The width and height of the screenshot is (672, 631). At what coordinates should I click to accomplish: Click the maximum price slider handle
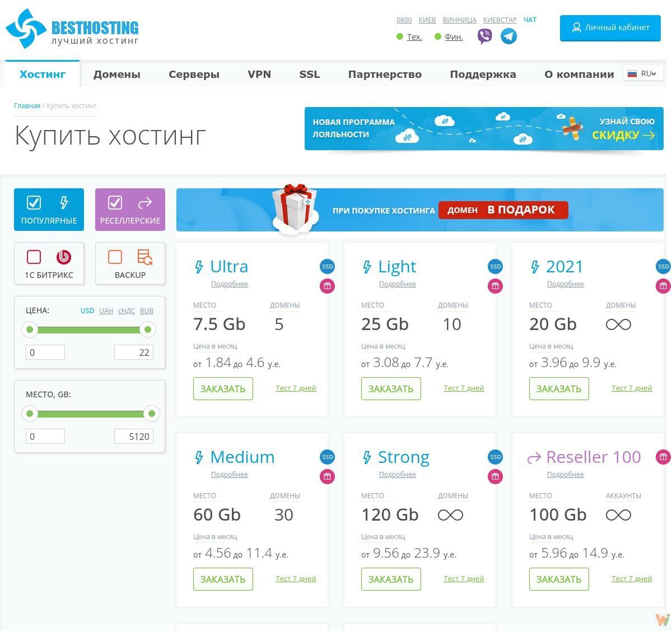[147, 330]
